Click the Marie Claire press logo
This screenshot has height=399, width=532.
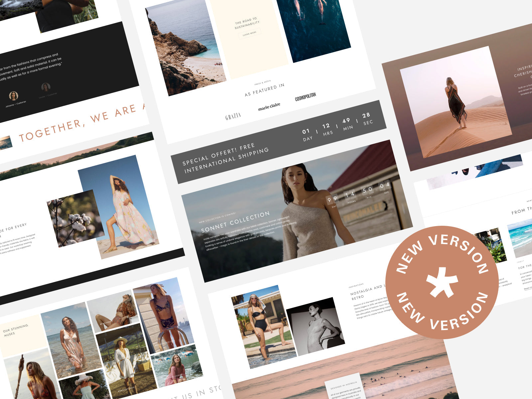pos(269,106)
